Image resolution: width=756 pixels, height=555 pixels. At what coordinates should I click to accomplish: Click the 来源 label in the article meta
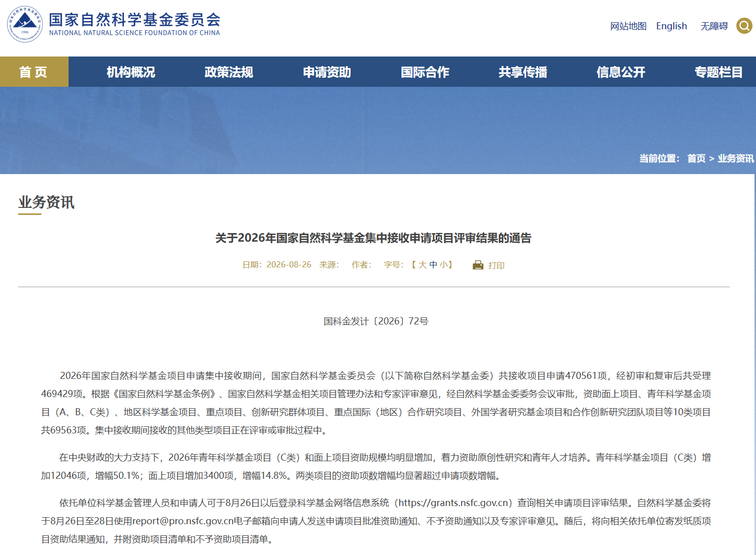[x=329, y=265]
